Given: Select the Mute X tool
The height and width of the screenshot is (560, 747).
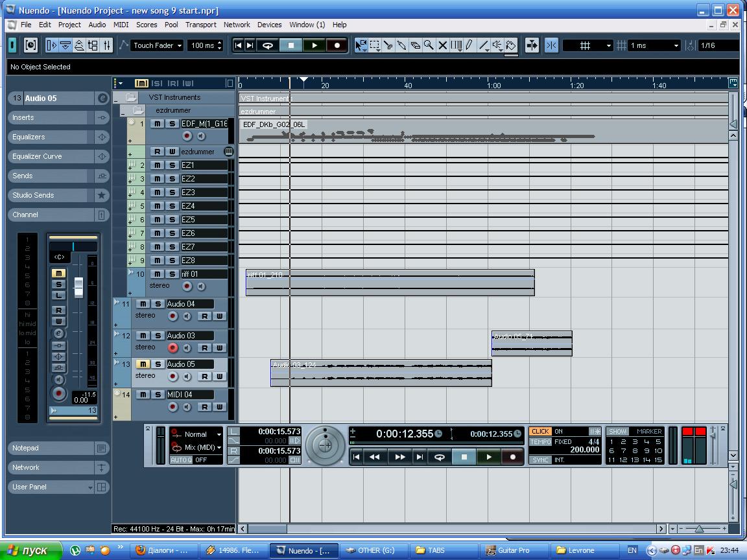Looking at the screenshot, I should [x=443, y=45].
